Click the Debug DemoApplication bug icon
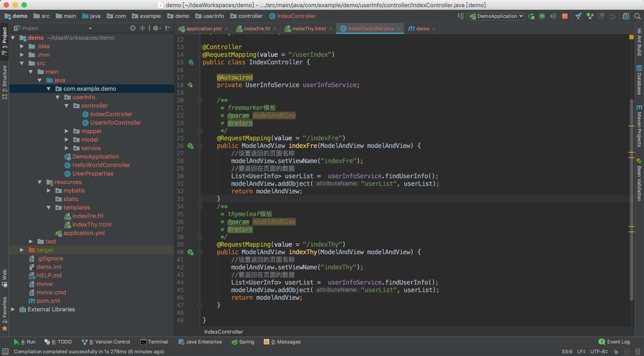 pos(542,16)
